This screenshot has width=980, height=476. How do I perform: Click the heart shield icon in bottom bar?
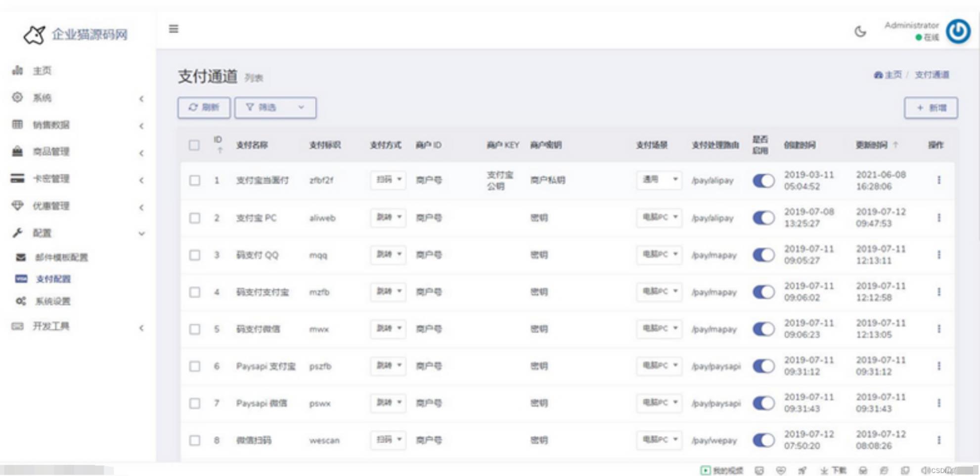781,470
